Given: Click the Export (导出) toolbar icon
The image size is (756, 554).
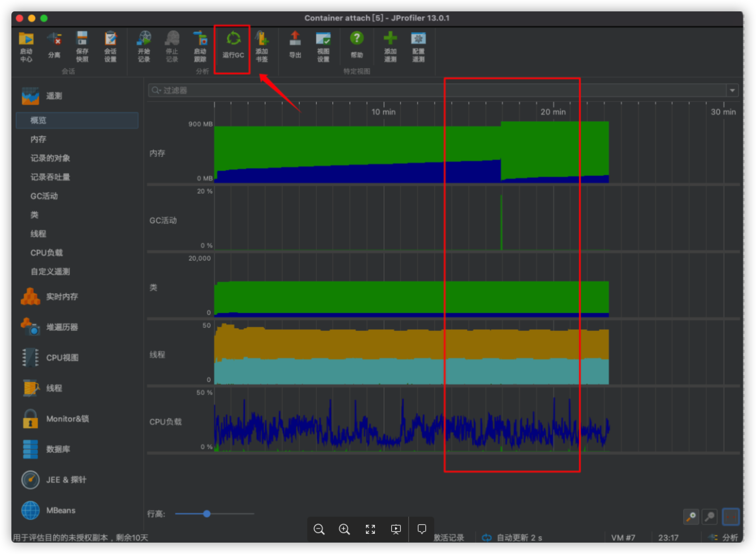Looking at the screenshot, I should [x=295, y=39].
